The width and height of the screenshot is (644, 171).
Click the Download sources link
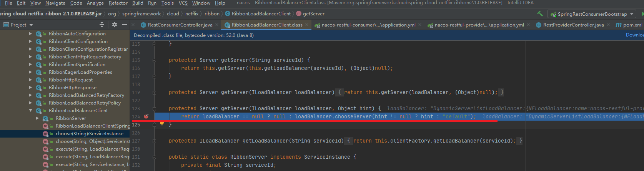[x=635, y=35]
